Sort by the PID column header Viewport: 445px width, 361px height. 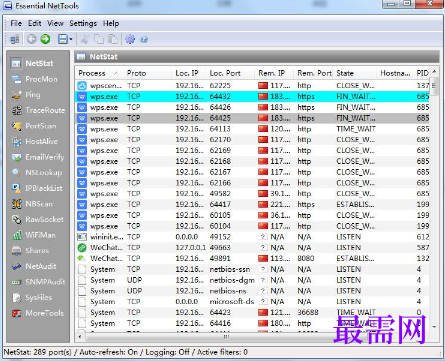click(x=422, y=73)
